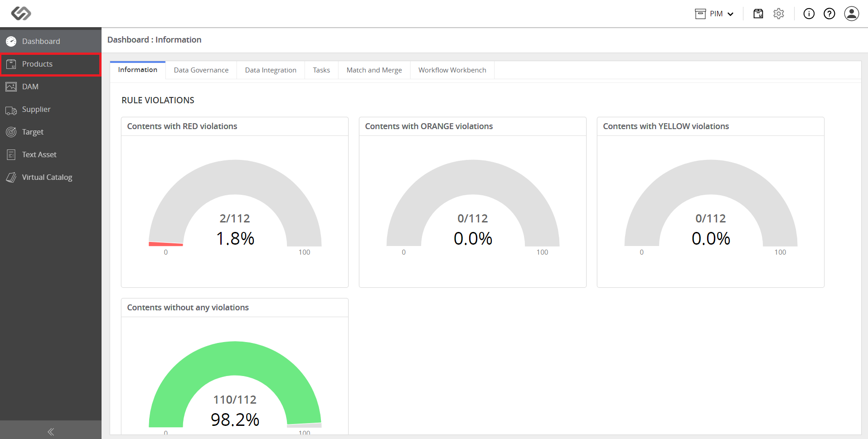This screenshot has height=439, width=868.
Task: Click the Text Asset document icon
Action: [11, 154]
